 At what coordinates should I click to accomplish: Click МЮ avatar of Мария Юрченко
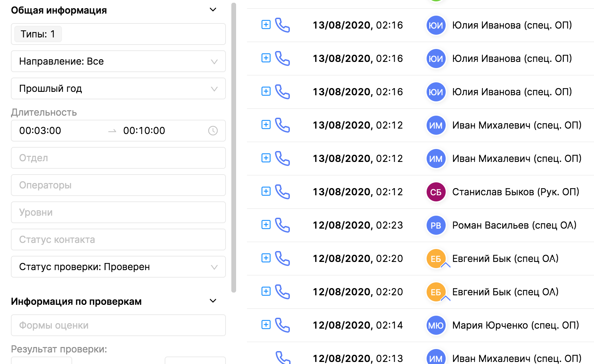(436, 325)
